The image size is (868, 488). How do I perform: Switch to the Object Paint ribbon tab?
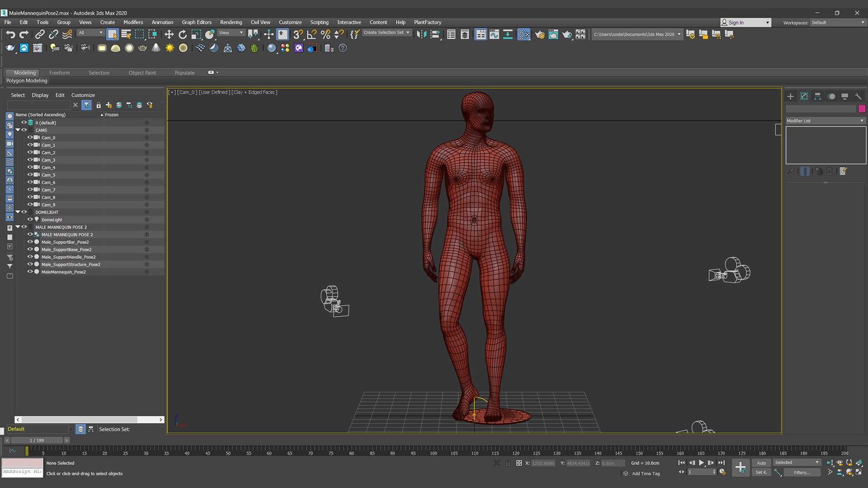(142, 73)
